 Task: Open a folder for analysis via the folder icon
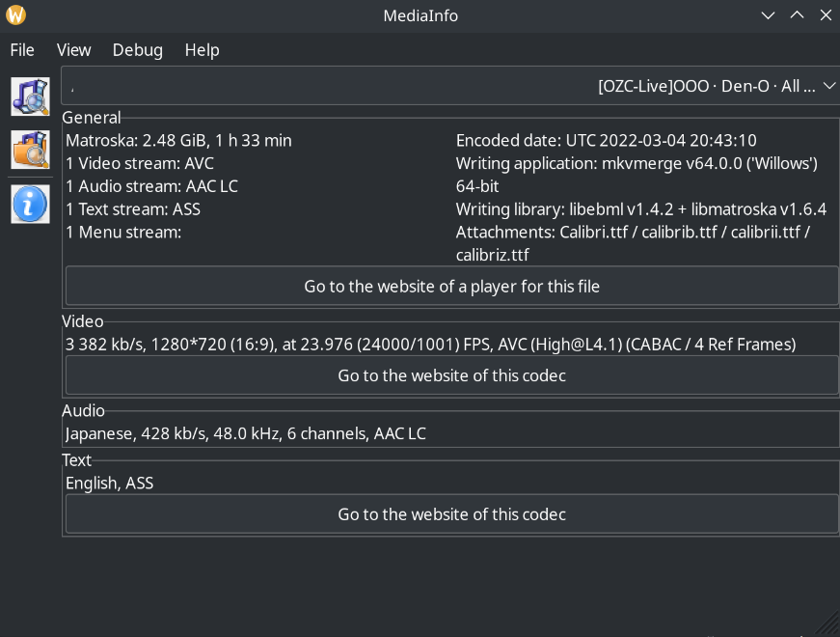click(x=30, y=150)
